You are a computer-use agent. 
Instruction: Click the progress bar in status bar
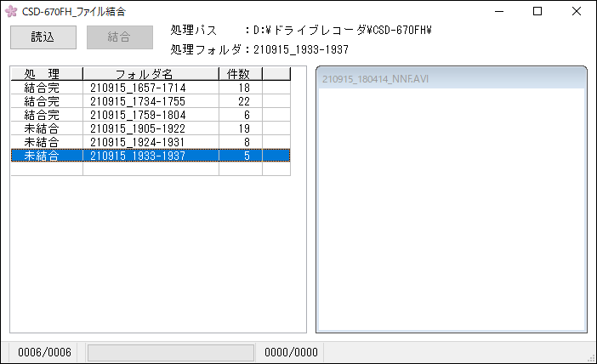(171, 353)
